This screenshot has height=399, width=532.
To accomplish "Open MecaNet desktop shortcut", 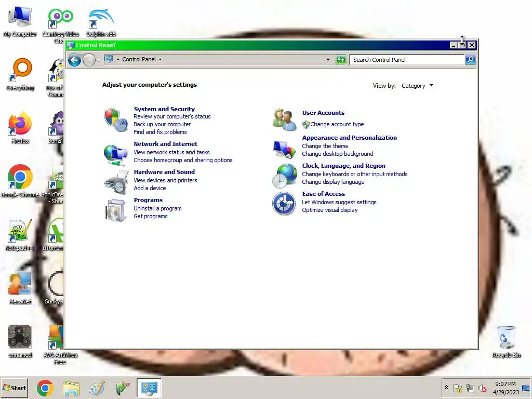I will 20,288.
